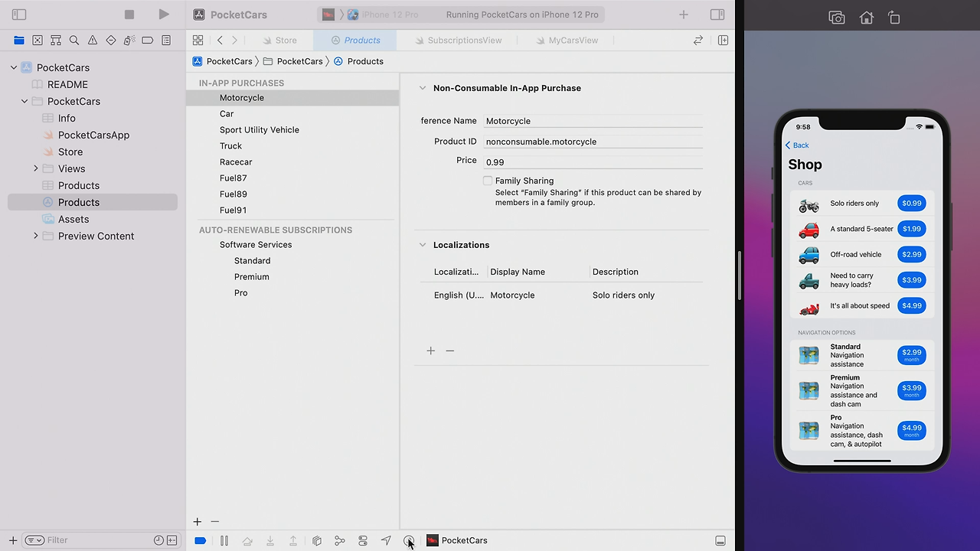Open Environment Overrides
Screen dimensions: 980x551
(363, 540)
